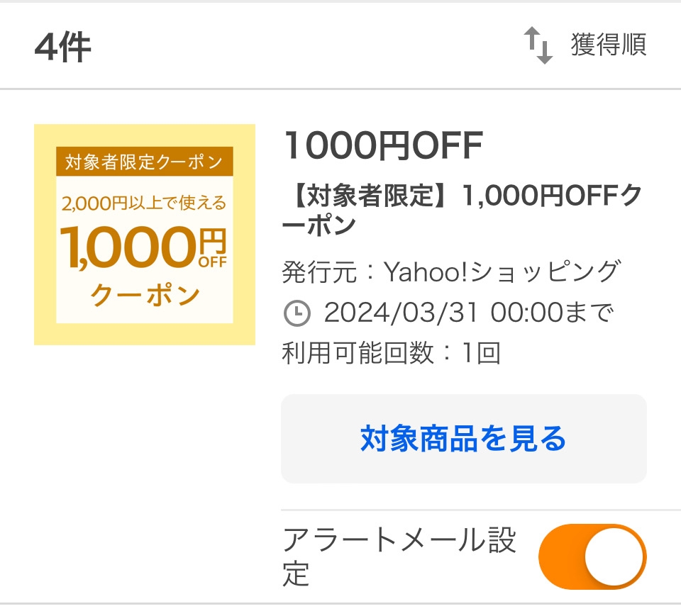Click the 利用可能回数:1回 usage count
This screenshot has width=681, height=616.
tap(391, 352)
